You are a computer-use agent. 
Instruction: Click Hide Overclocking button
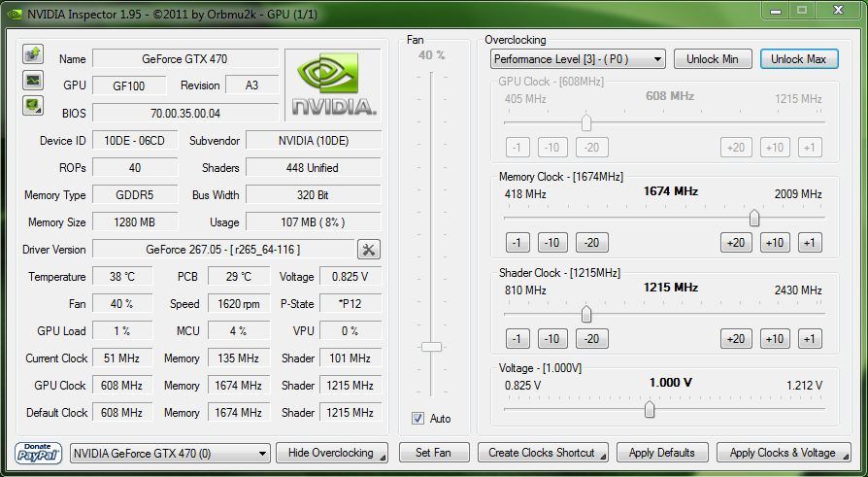tap(332, 453)
